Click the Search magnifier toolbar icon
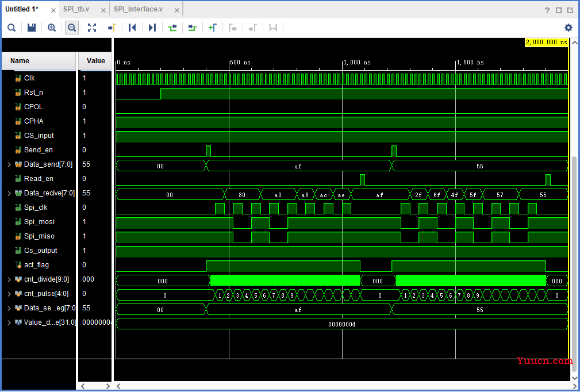The width and height of the screenshot is (580, 392). click(x=11, y=28)
